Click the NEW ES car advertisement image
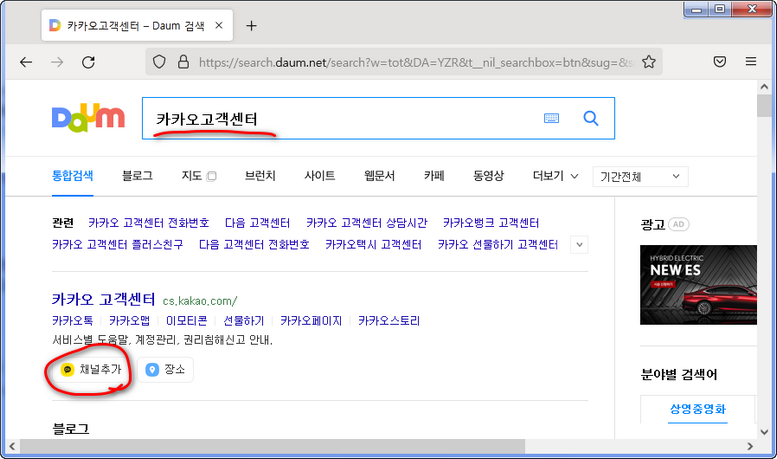Viewport: 777px width, 459px height. 698,285
